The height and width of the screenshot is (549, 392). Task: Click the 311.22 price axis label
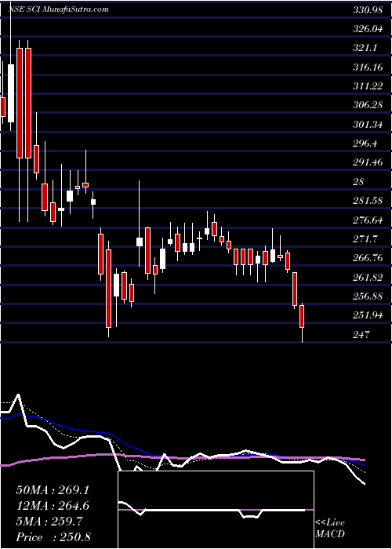click(368, 86)
